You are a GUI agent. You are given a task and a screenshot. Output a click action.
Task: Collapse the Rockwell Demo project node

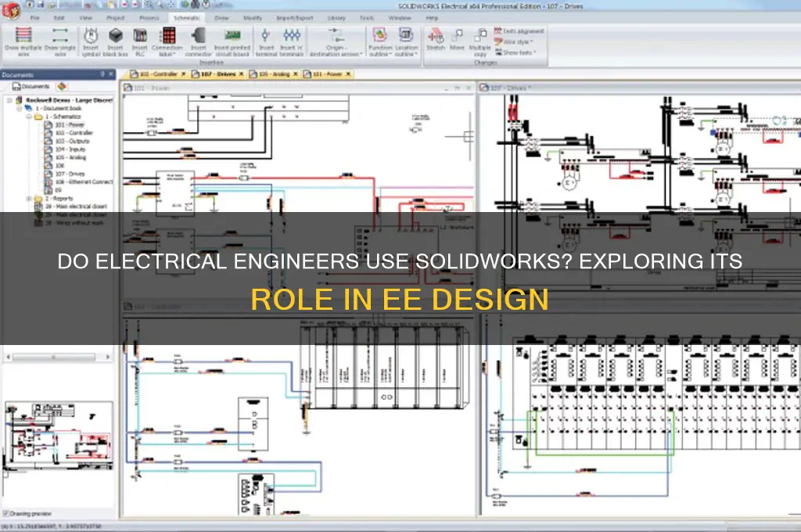pyautogui.click(x=9, y=100)
